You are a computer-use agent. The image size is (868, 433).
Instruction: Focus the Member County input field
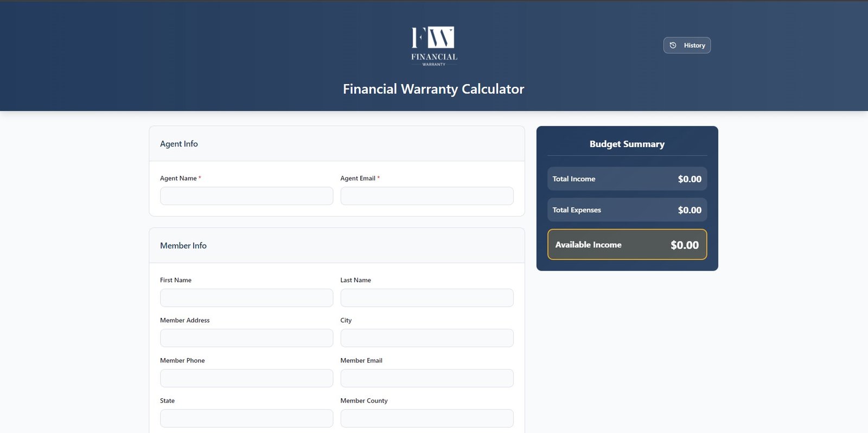(x=427, y=418)
